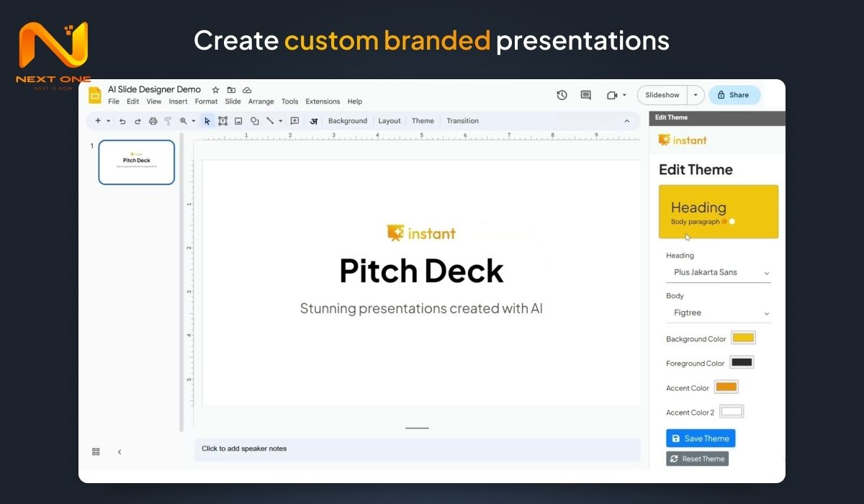Click the print icon
Screen dimensions: 864x504
[153, 121]
